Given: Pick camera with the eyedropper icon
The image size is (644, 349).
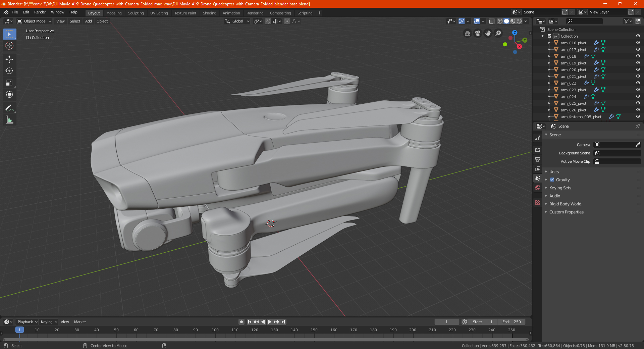Looking at the screenshot, I should [x=638, y=145].
